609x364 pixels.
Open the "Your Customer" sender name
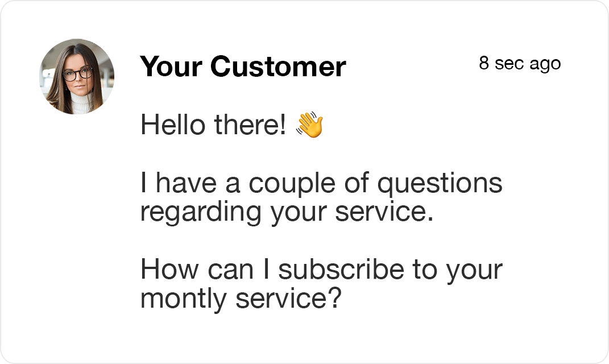[243, 67]
